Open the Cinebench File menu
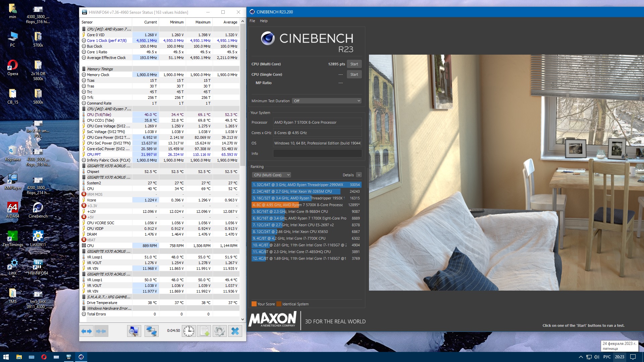 pyautogui.click(x=252, y=21)
